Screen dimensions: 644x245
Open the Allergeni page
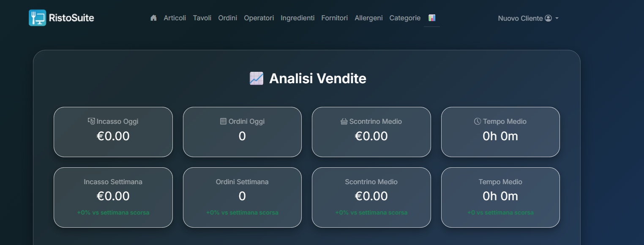point(368,18)
